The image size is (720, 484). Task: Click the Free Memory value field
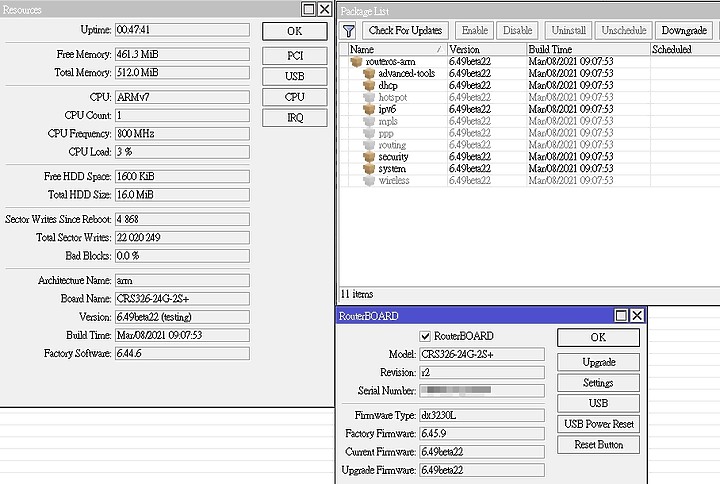point(182,54)
